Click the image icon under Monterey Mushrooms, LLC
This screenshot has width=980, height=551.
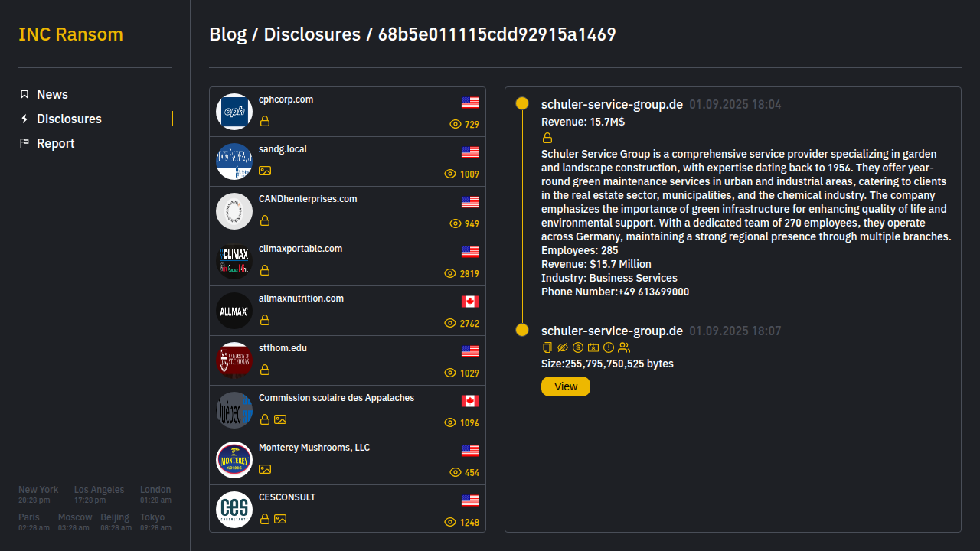[265, 469]
